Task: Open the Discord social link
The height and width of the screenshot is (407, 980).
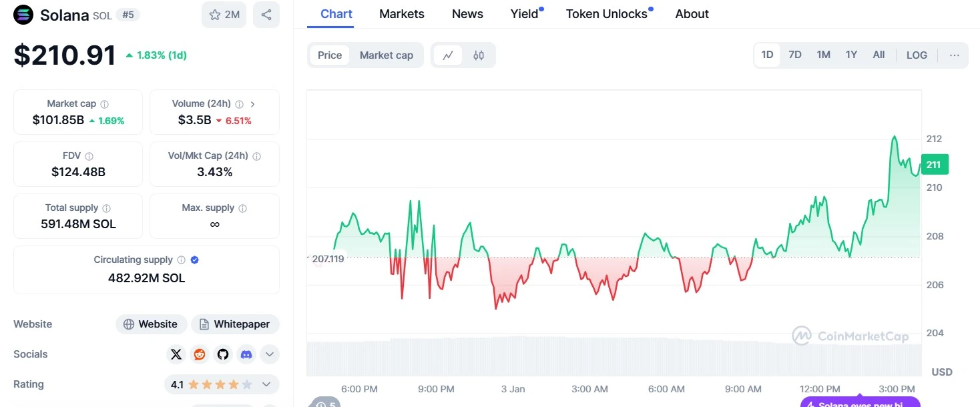Action: pyautogui.click(x=246, y=354)
